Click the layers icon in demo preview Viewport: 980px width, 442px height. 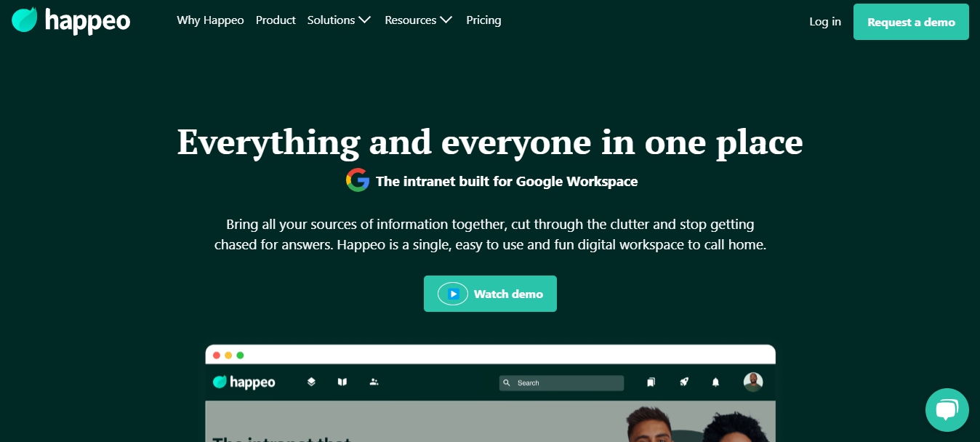click(x=311, y=382)
